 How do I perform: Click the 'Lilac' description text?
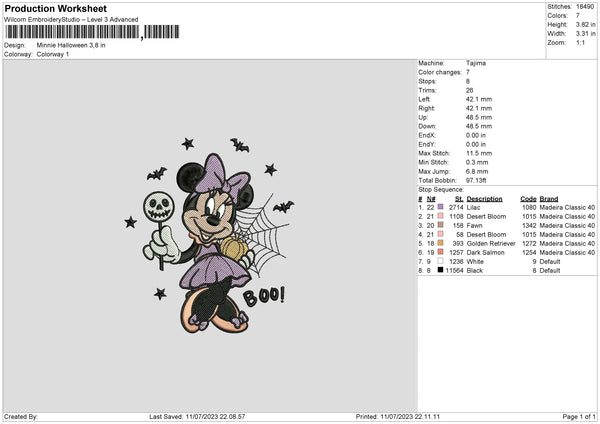click(473, 207)
